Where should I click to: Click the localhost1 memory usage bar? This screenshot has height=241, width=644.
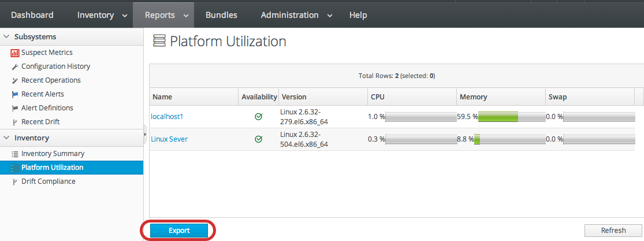point(511,117)
